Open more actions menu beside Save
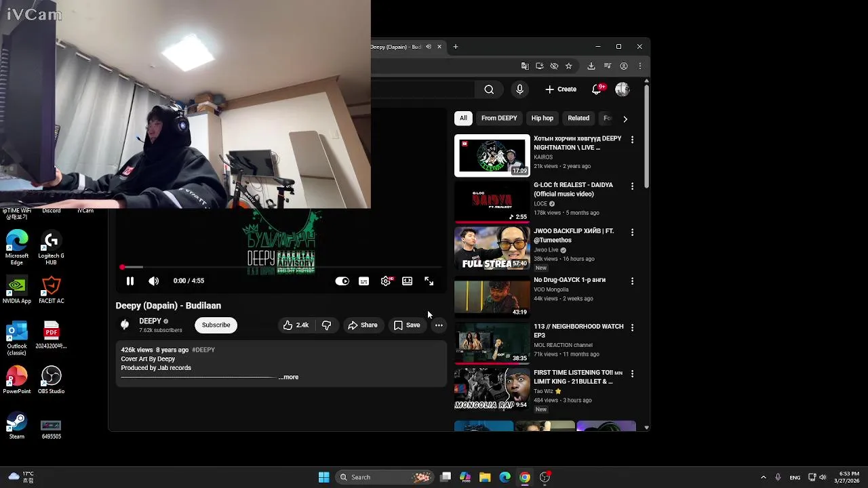 coord(439,325)
